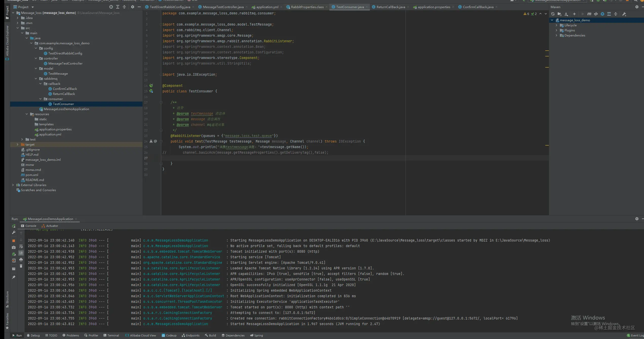This screenshot has height=339, width=644.
Task: Reload all Maven projects
Action: tap(553, 14)
